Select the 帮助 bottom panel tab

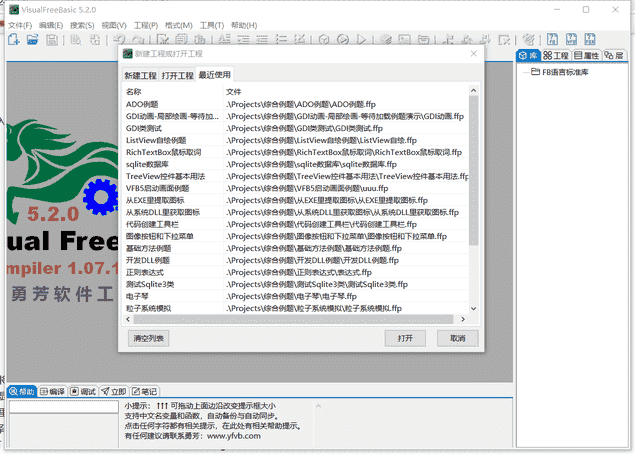coord(22,392)
